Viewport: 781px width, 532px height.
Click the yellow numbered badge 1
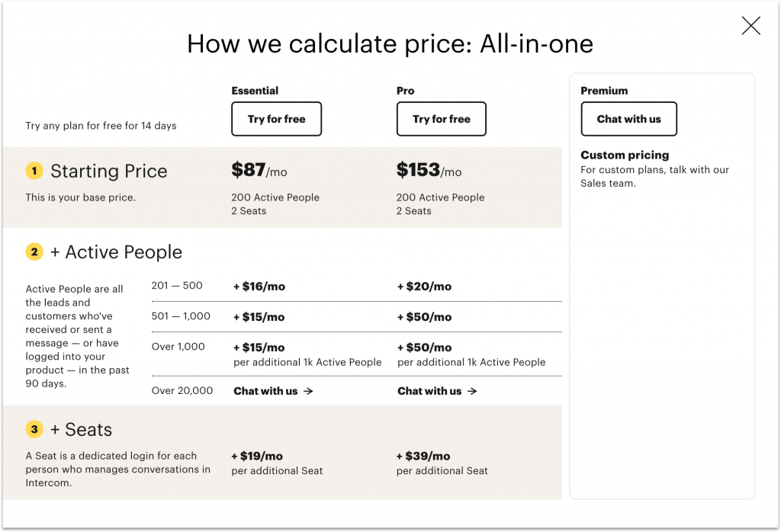pos(34,171)
